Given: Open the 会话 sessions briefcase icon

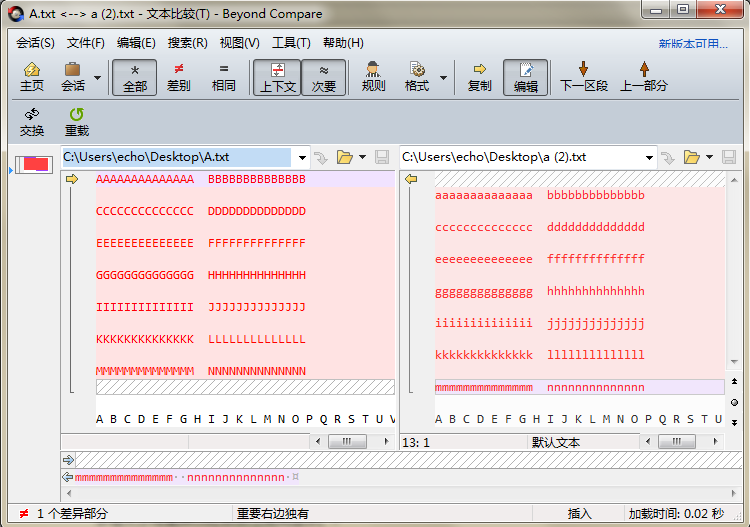Looking at the screenshot, I should click(73, 70).
